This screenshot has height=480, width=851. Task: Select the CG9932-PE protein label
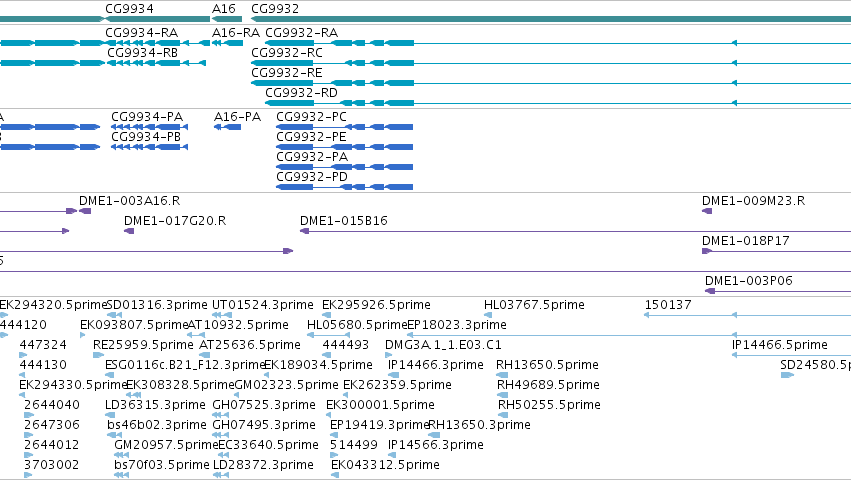point(311,137)
